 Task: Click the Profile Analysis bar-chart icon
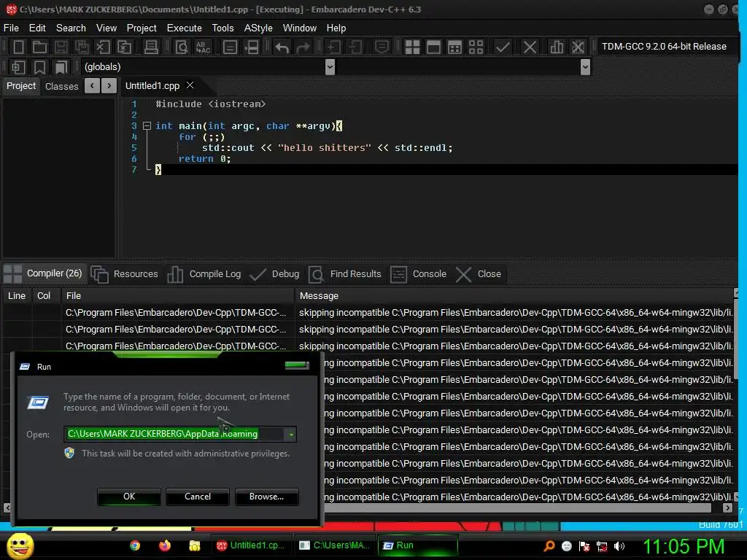point(557,47)
